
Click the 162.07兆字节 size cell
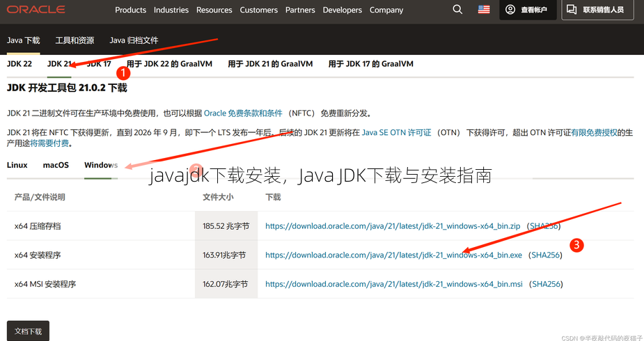tap(225, 284)
